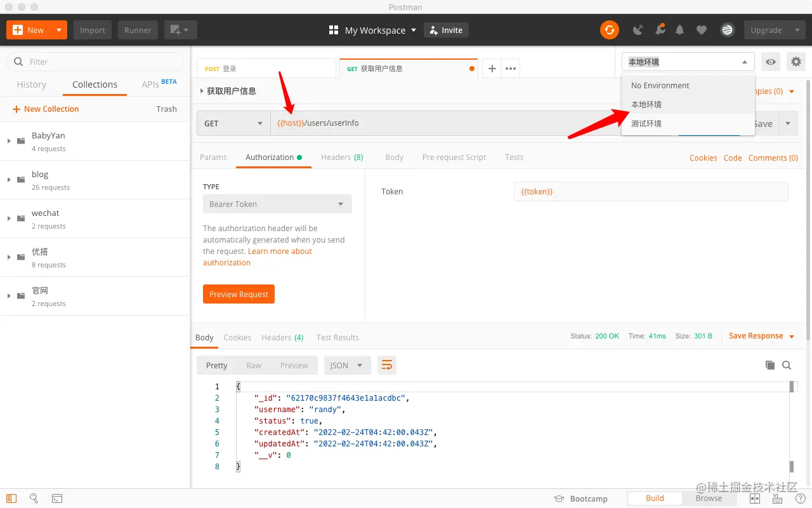The height and width of the screenshot is (508, 812).
Task: Open find and replace icon in status bar
Action: pos(34,498)
